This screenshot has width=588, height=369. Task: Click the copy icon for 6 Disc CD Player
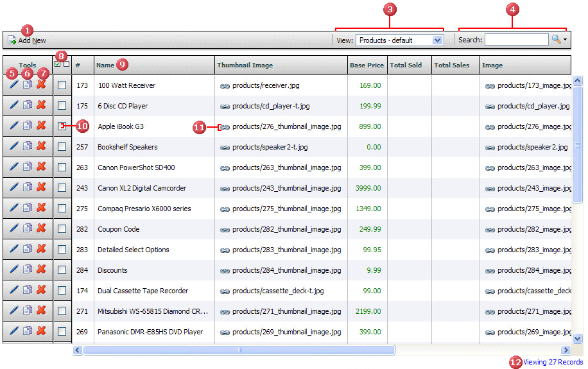pos(28,105)
